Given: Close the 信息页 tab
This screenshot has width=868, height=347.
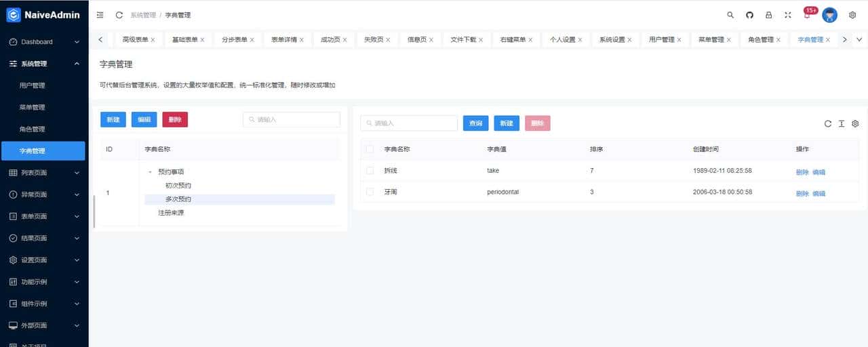Looking at the screenshot, I should tap(431, 40).
